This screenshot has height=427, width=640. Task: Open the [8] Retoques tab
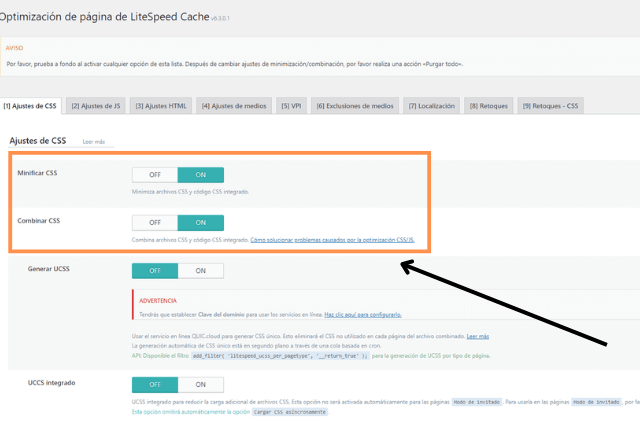click(489, 106)
